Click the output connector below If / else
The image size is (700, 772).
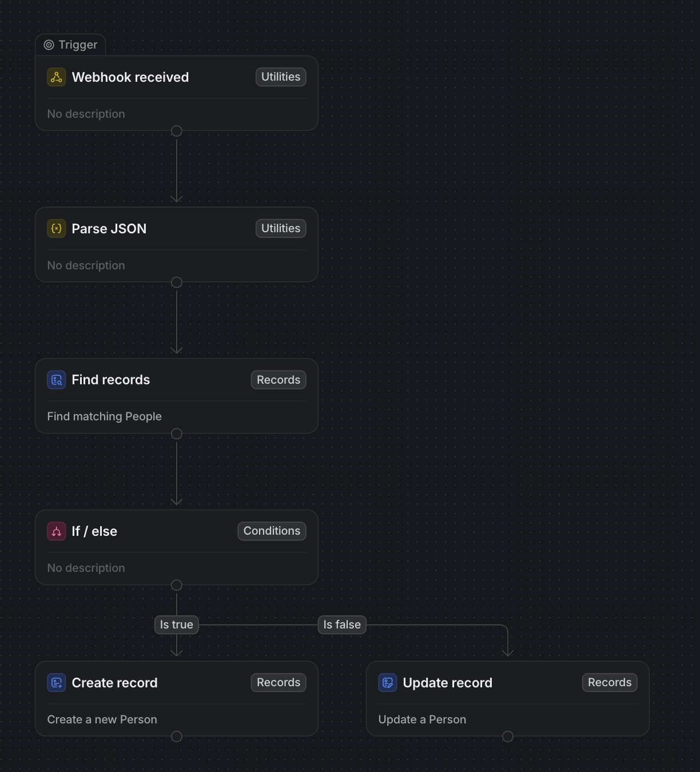tap(177, 585)
